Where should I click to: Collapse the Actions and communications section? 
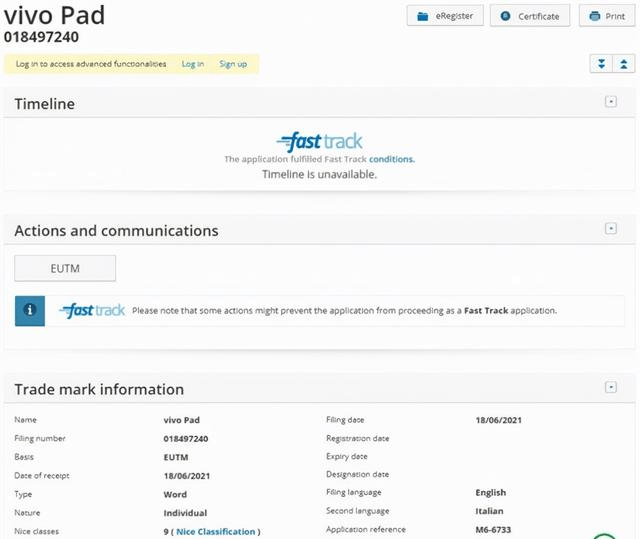pos(611,228)
